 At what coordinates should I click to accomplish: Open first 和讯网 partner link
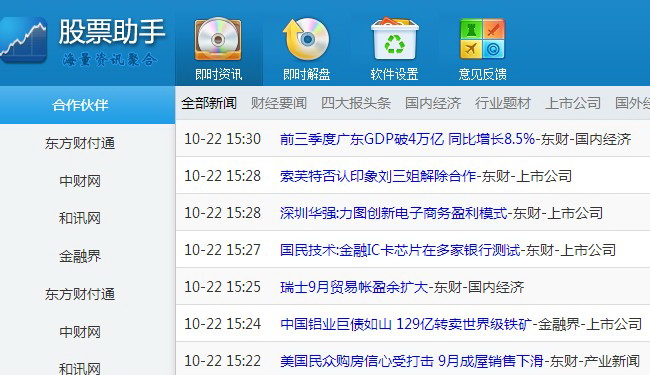click(x=80, y=218)
